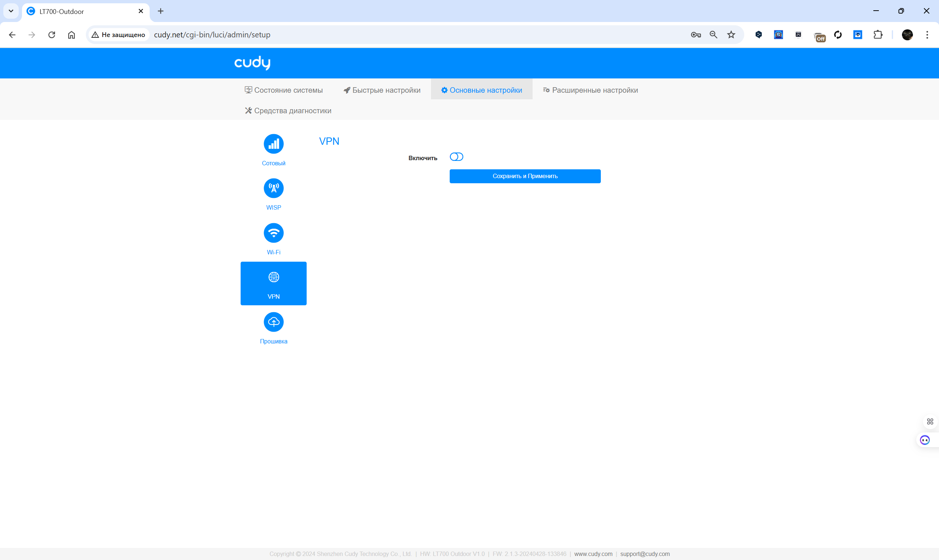Screen dimensions: 939x560
Task: Open the browser extensions puzzle icon
Action: 878,35
